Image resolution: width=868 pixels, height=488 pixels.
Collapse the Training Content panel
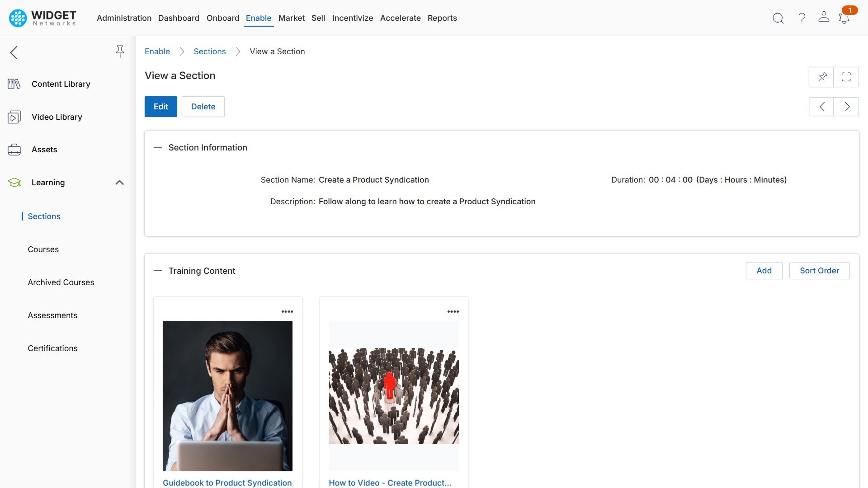[158, 271]
